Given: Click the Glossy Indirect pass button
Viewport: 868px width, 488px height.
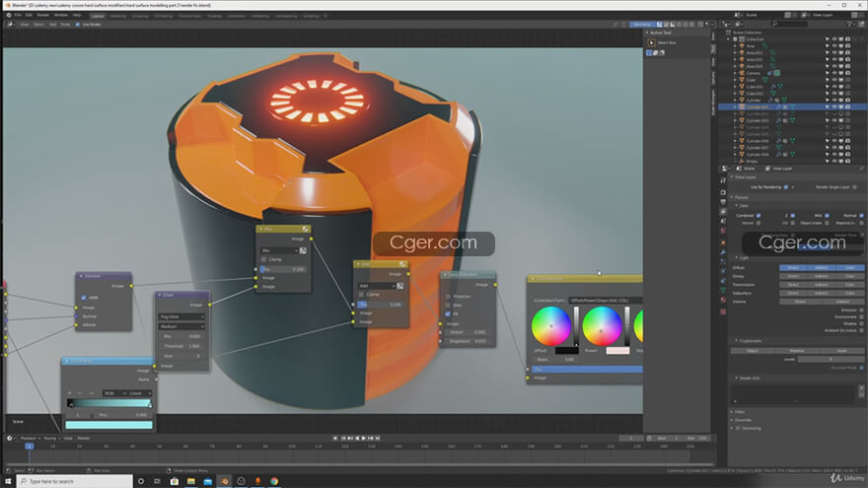Looking at the screenshot, I should point(822,276).
